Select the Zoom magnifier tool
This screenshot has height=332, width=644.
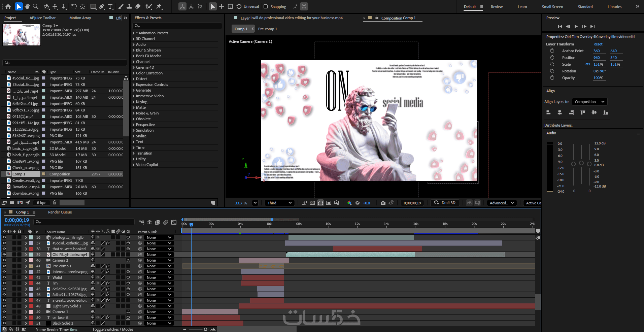tap(35, 6)
